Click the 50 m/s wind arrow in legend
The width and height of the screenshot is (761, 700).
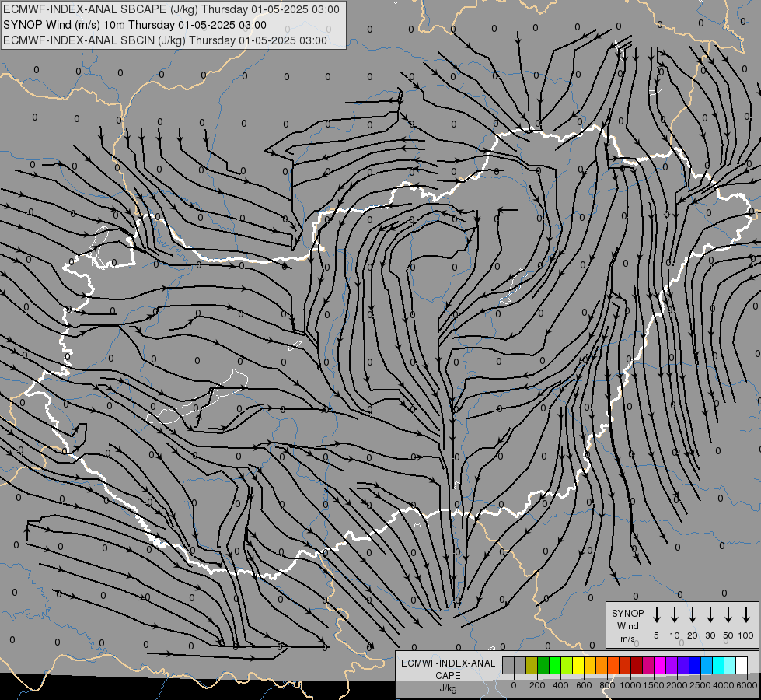click(728, 615)
